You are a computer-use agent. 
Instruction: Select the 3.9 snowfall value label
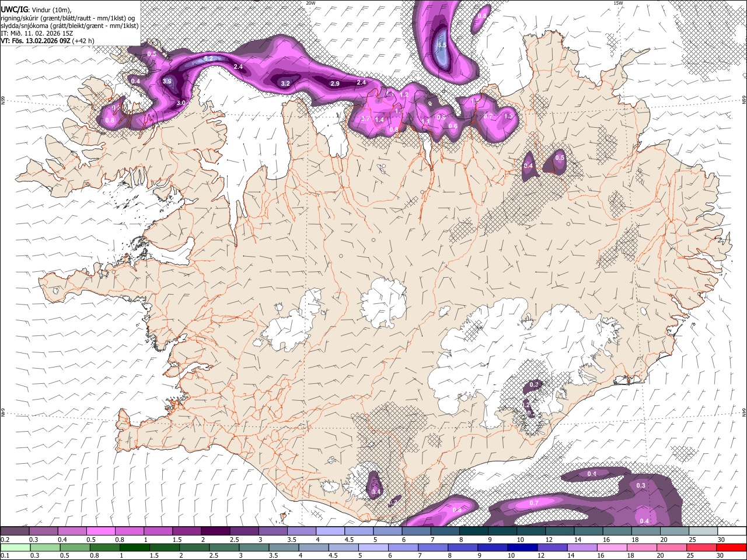(x=167, y=82)
